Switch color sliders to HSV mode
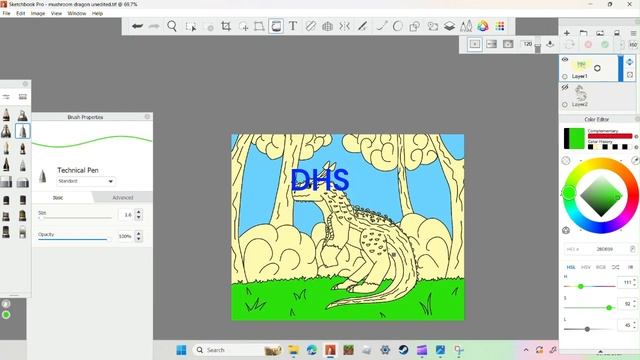This screenshot has height=360, width=640. [586, 267]
